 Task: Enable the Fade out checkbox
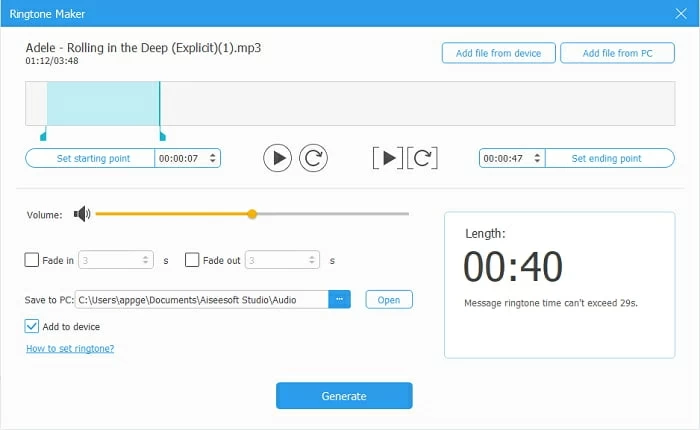(192, 260)
